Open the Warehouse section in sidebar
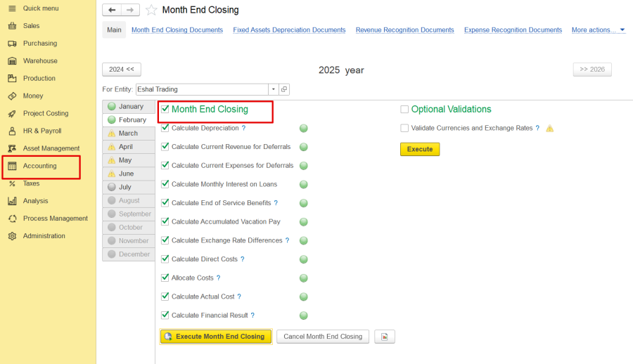Screen dimensions: 633x364 [40, 61]
